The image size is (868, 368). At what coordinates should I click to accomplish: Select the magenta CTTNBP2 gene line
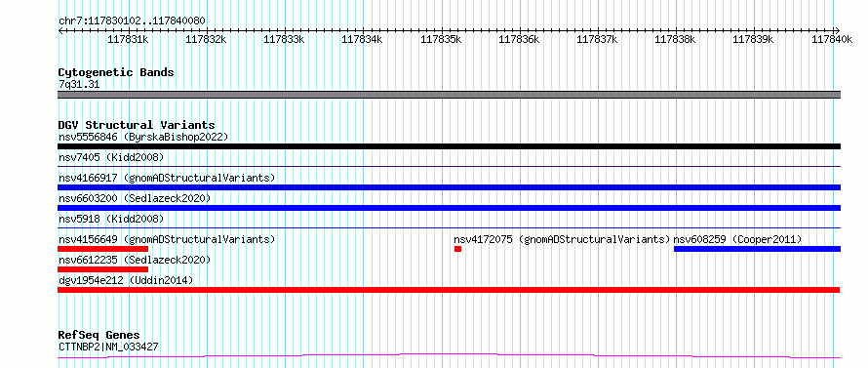coord(449,356)
